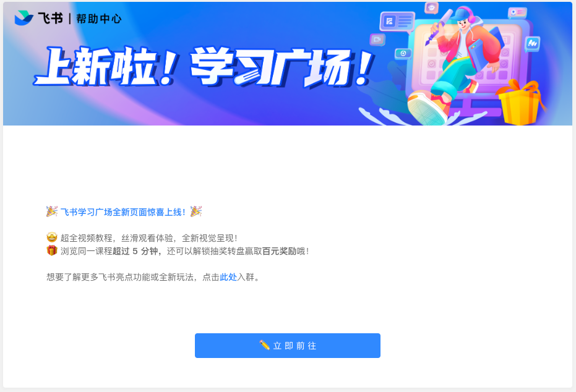Screen dimensions: 576x392
Task: Click the document card speech bubble in banner
Action: coord(397,22)
